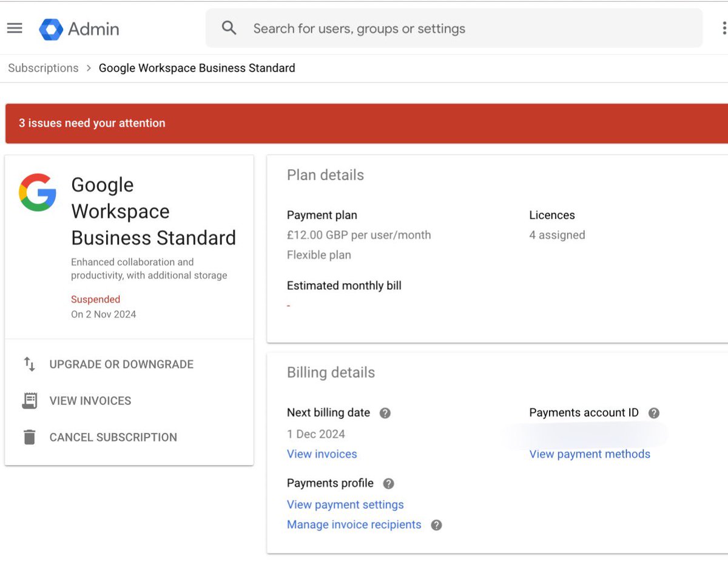Click the Google G logo
Image resolution: width=728 pixels, height=582 pixels.
coord(38,192)
